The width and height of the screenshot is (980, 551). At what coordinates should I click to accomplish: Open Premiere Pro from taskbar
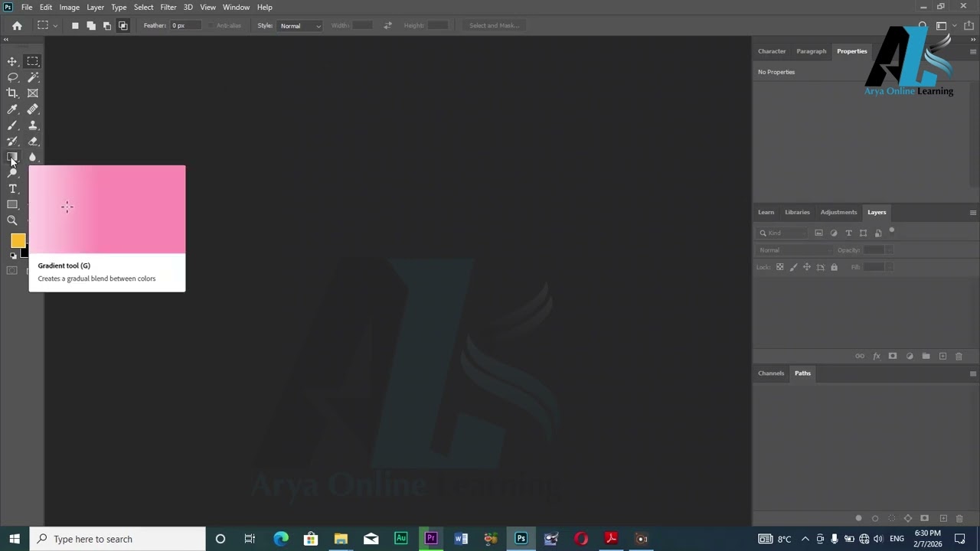tap(431, 539)
